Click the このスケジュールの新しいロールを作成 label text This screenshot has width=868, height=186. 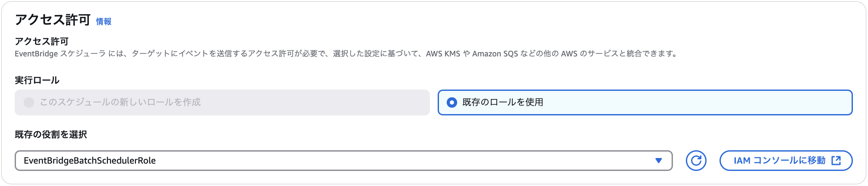pos(120,102)
